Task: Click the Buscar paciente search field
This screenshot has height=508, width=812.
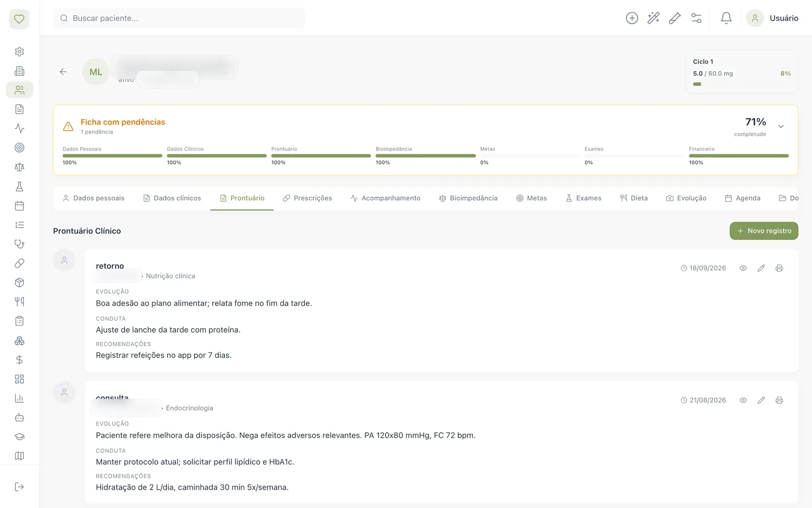Action: tap(179, 18)
